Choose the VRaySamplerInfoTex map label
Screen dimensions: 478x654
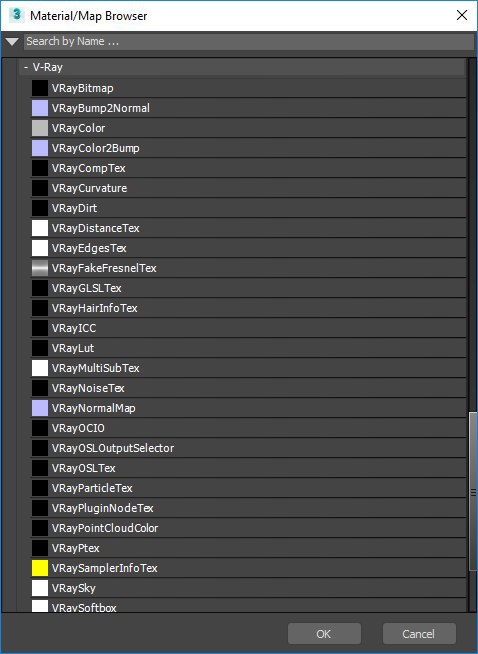(104, 568)
